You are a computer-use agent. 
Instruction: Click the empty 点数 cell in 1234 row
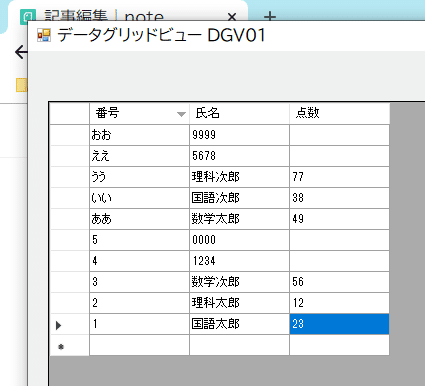[x=339, y=261]
